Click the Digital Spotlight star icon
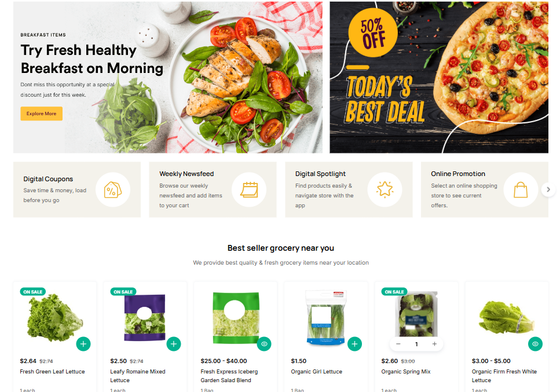 [x=385, y=189]
